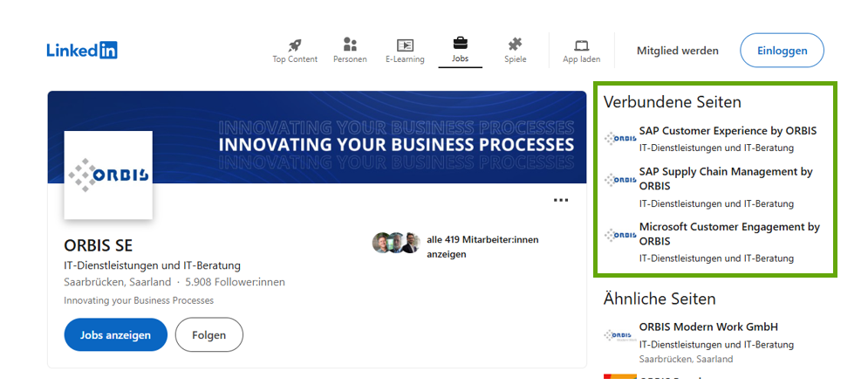Click the ORBIS SE company logo

coord(108,175)
